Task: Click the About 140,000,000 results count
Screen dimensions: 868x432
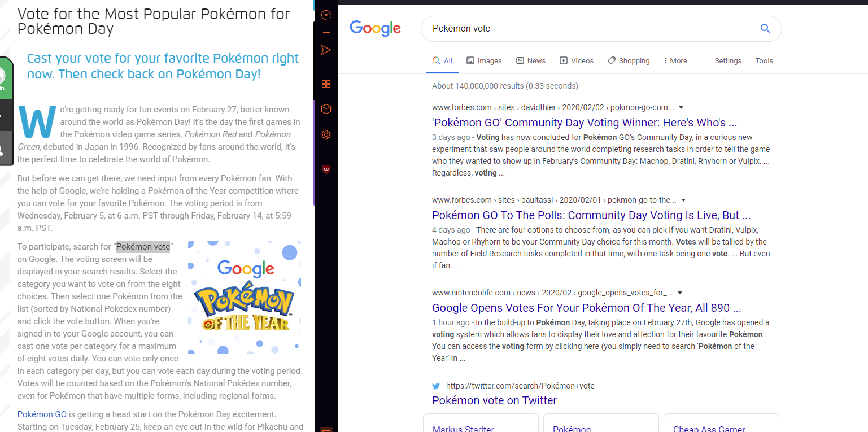Action: coord(505,86)
